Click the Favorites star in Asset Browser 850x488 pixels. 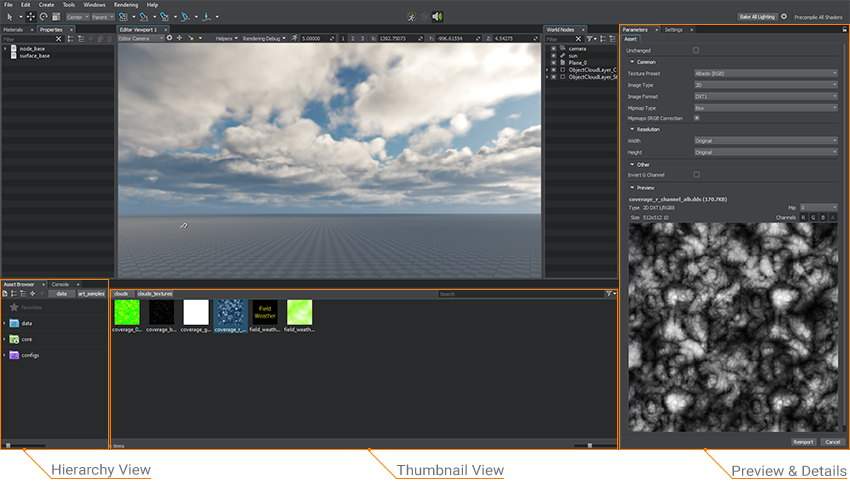(14, 308)
